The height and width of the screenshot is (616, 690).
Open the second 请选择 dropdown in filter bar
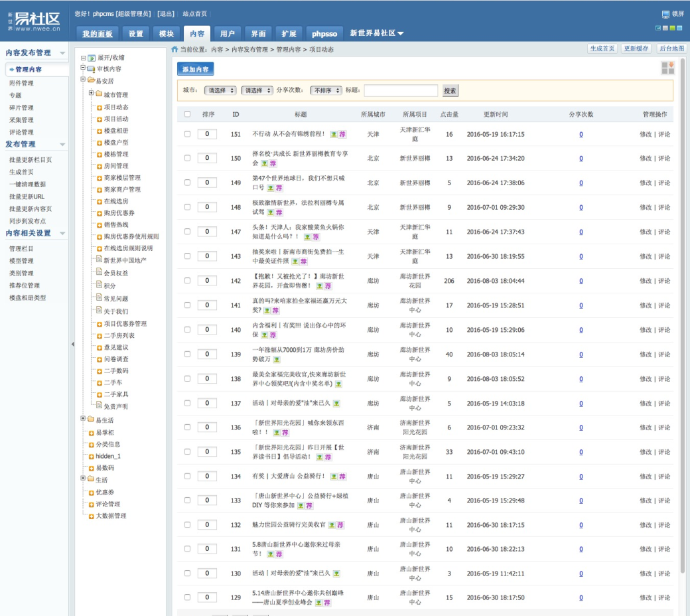(x=257, y=91)
